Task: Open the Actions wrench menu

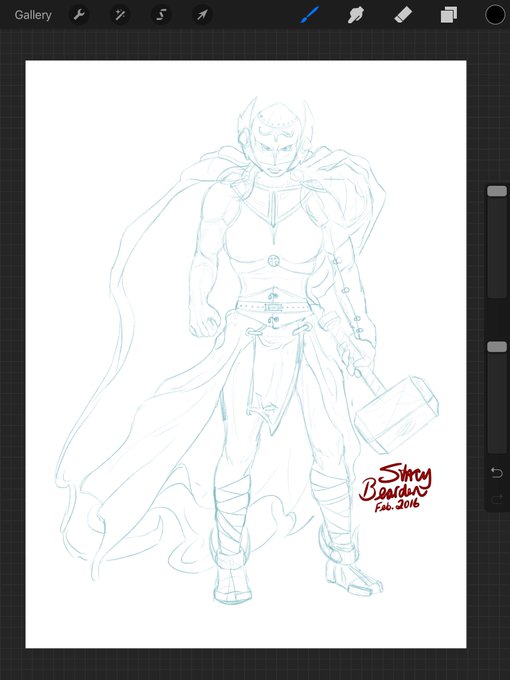Action: (x=79, y=15)
